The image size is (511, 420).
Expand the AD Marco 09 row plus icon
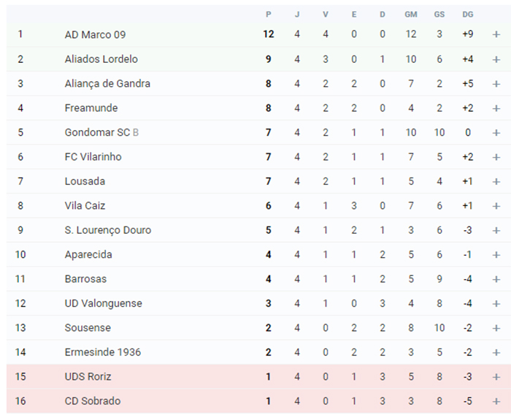click(496, 34)
